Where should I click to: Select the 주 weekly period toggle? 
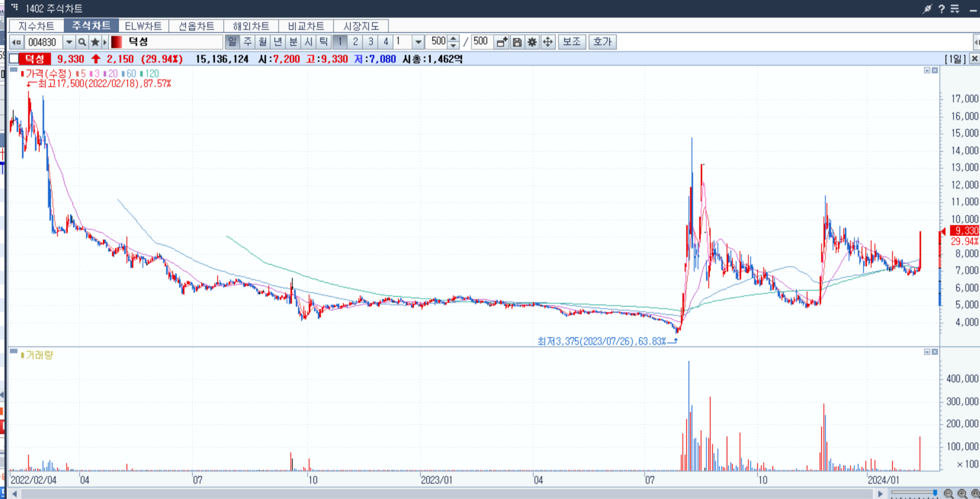[247, 42]
